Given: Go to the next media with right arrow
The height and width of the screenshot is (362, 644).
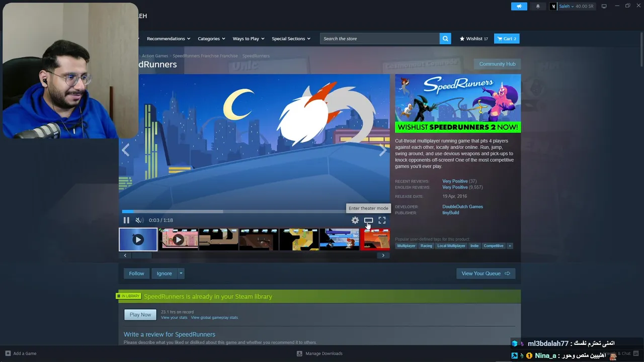Looking at the screenshot, I should coord(382,150).
